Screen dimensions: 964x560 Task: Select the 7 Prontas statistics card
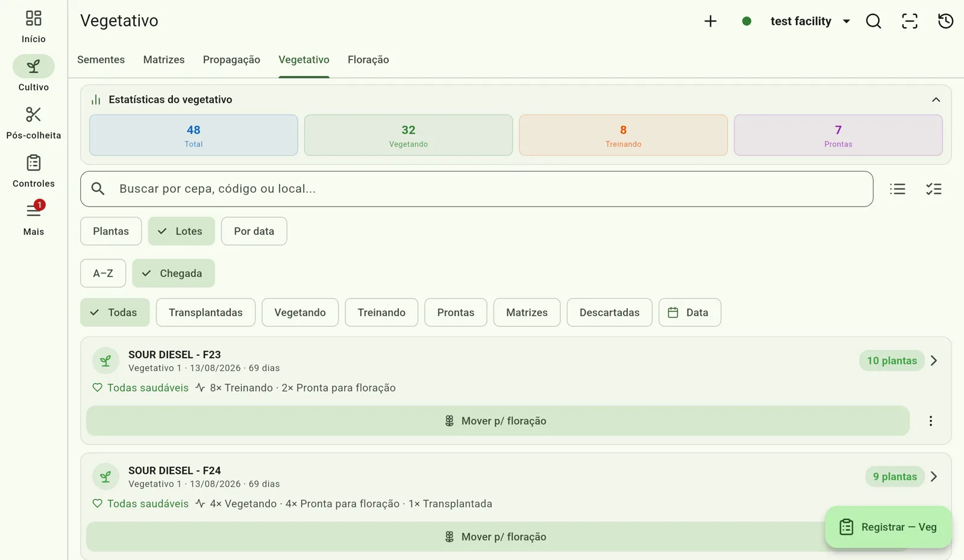838,135
